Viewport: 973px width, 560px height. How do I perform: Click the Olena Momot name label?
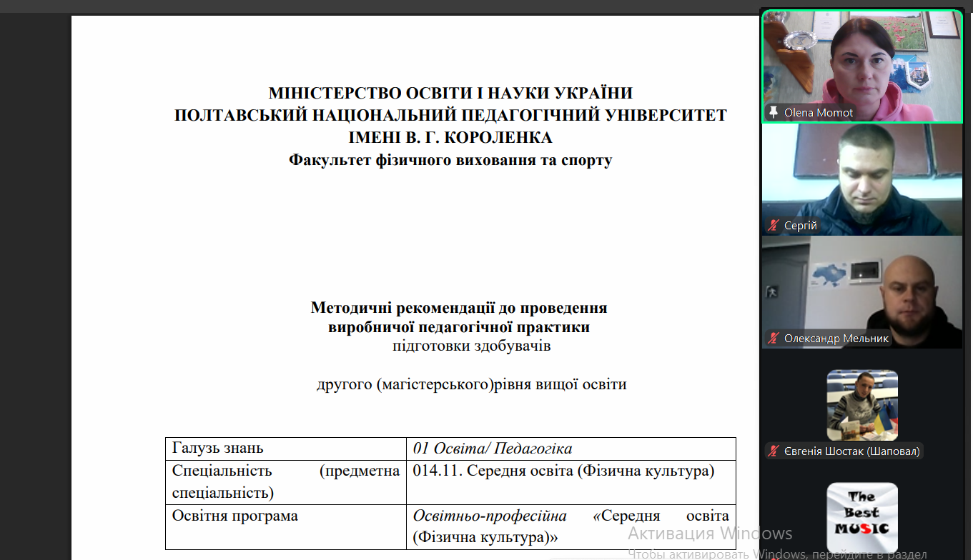[818, 113]
